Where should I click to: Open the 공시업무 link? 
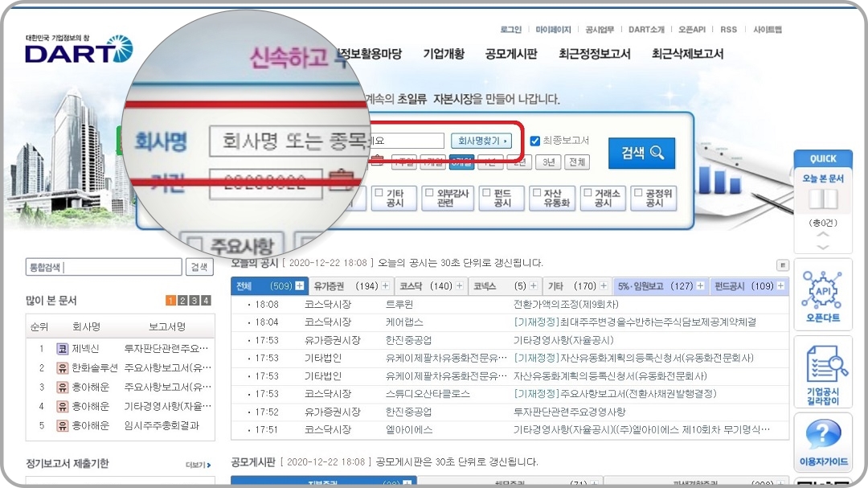(600, 30)
